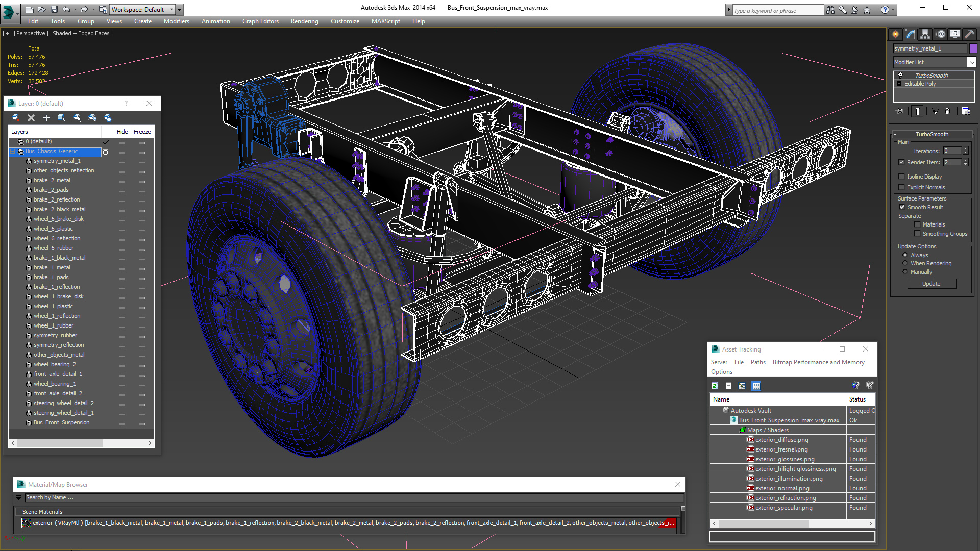The height and width of the screenshot is (551, 980).
Task: Open the Utilities hammer panel tab
Action: tap(969, 34)
